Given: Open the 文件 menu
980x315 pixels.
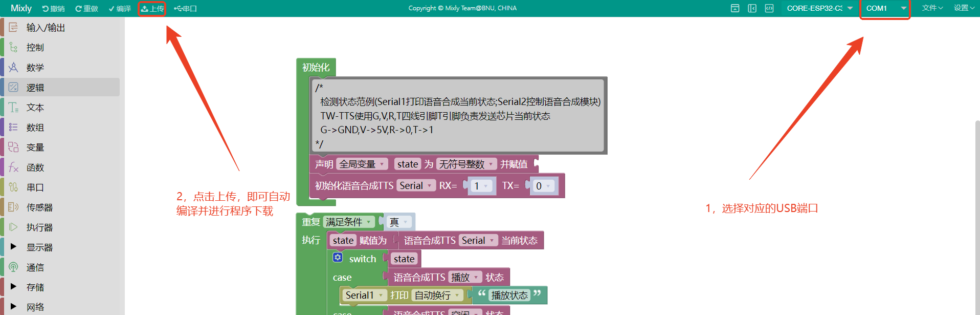Looking at the screenshot, I should 932,8.
